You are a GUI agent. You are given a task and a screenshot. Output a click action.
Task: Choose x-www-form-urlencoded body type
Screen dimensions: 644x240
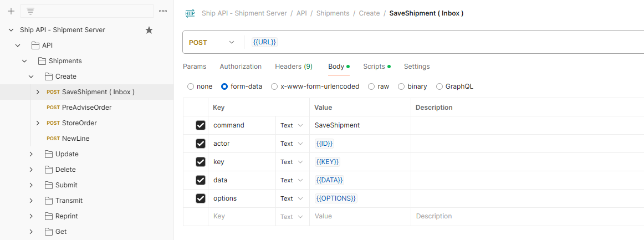[274, 86]
